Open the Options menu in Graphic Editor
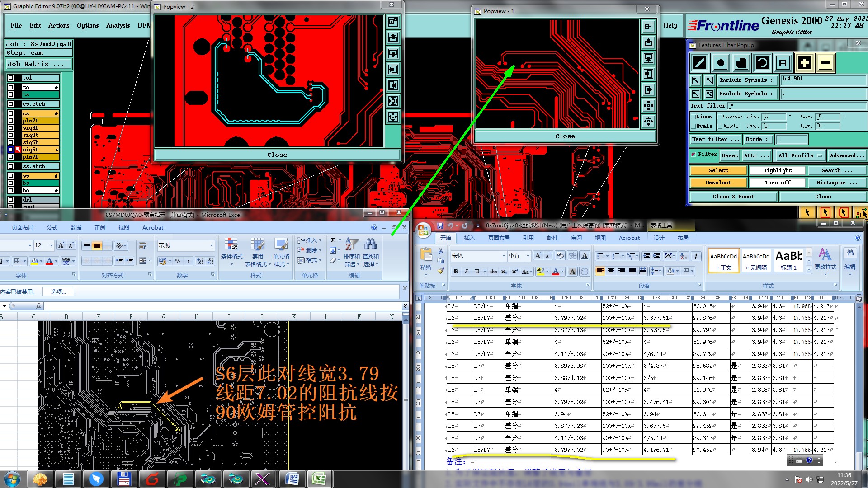Screen dimensions: 868x488 (x=88, y=26)
